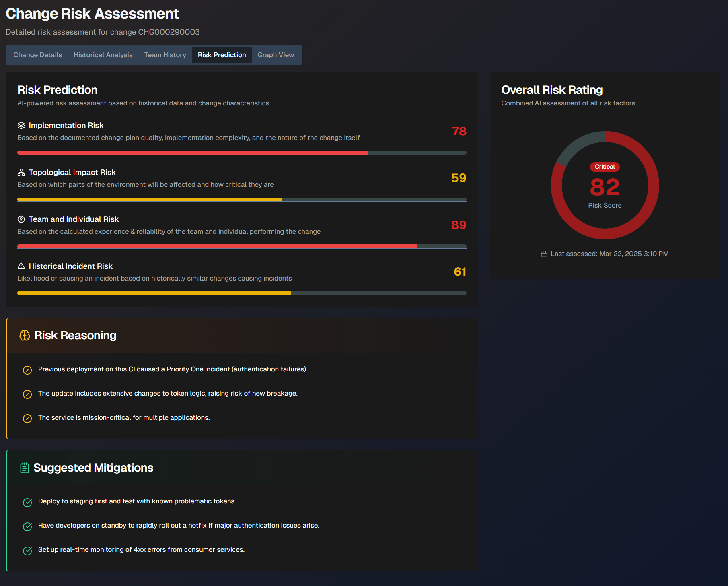The height and width of the screenshot is (586, 728).
Task: Click the check icon for real-time monitoring mitigation
Action: click(27, 551)
